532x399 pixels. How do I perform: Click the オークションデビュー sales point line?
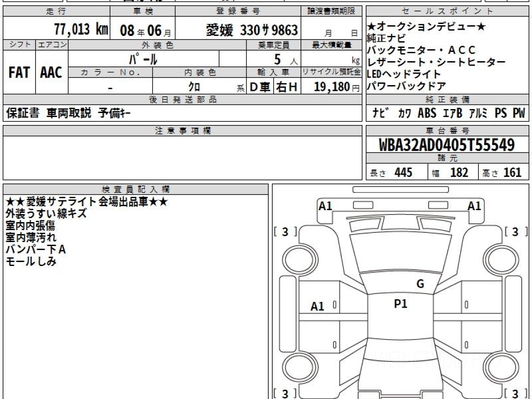pyautogui.click(x=426, y=27)
